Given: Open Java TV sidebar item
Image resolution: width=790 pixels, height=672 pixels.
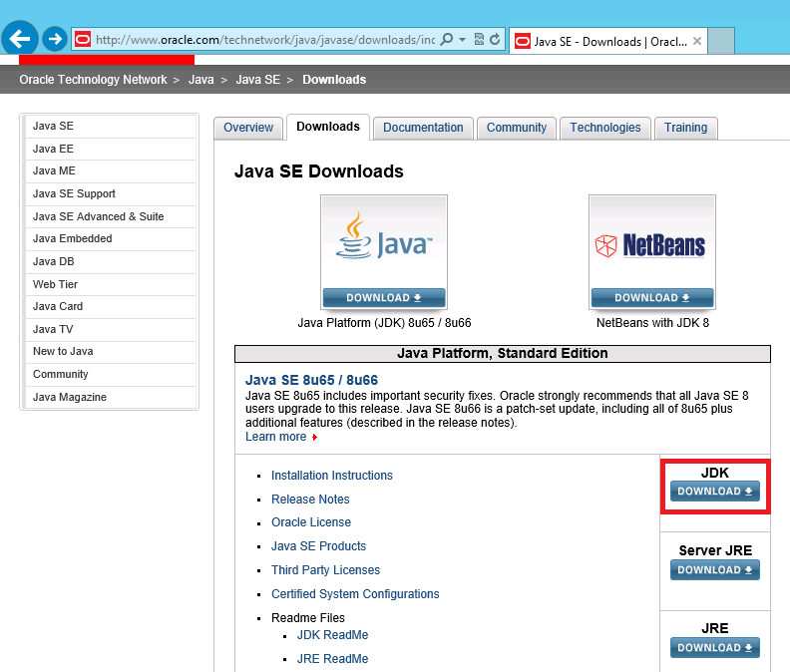Looking at the screenshot, I should pos(110,329).
